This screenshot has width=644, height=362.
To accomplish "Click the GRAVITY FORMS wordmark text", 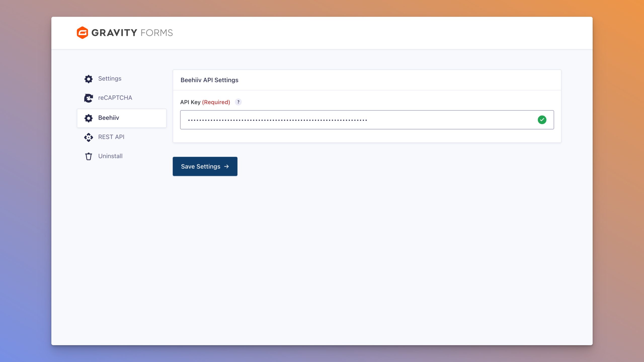I will click(x=132, y=33).
